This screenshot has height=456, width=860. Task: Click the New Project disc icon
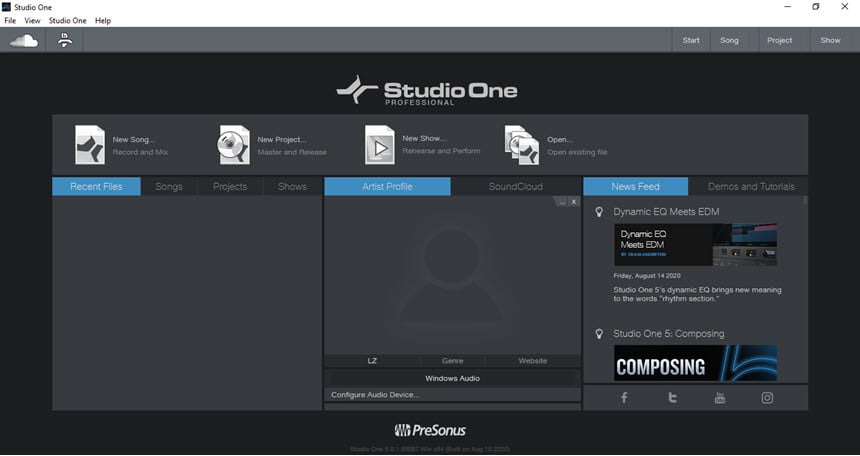pos(234,145)
